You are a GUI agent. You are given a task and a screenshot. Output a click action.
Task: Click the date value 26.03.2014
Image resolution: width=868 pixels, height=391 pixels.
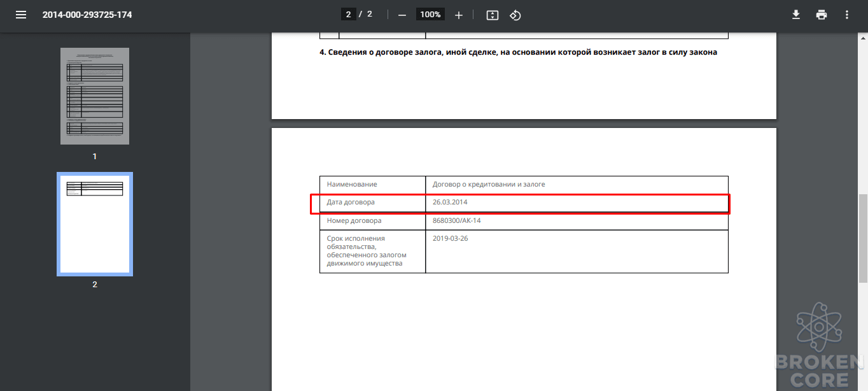click(450, 202)
